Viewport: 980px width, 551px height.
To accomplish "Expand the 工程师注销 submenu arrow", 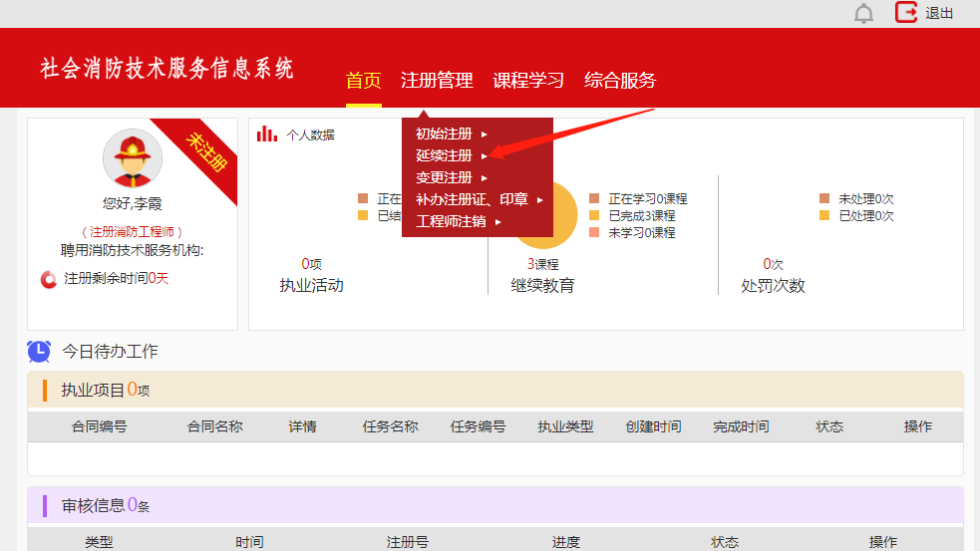I will pos(498,222).
